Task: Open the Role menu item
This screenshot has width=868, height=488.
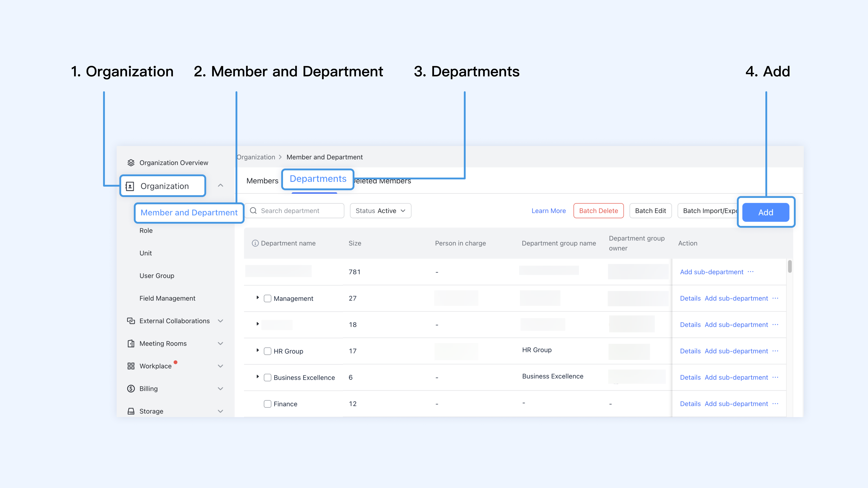Action: click(146, 231)
